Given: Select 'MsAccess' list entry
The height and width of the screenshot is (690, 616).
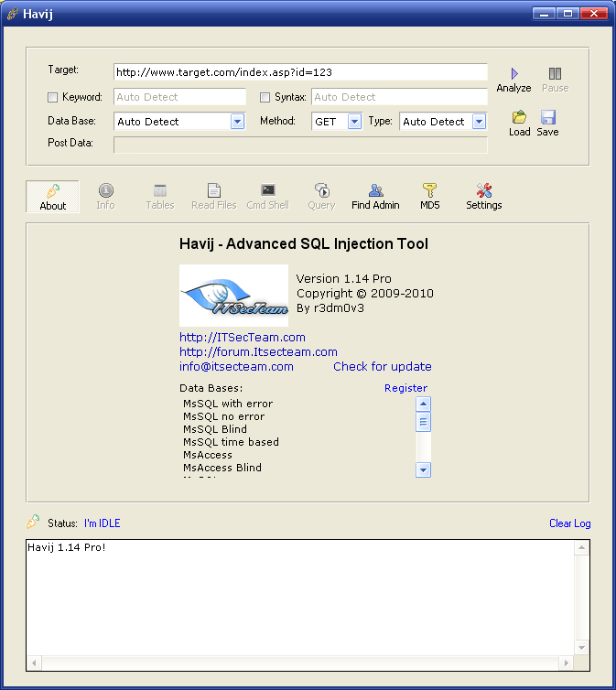Looking at the screenshot, I should [x=207, y=455].
